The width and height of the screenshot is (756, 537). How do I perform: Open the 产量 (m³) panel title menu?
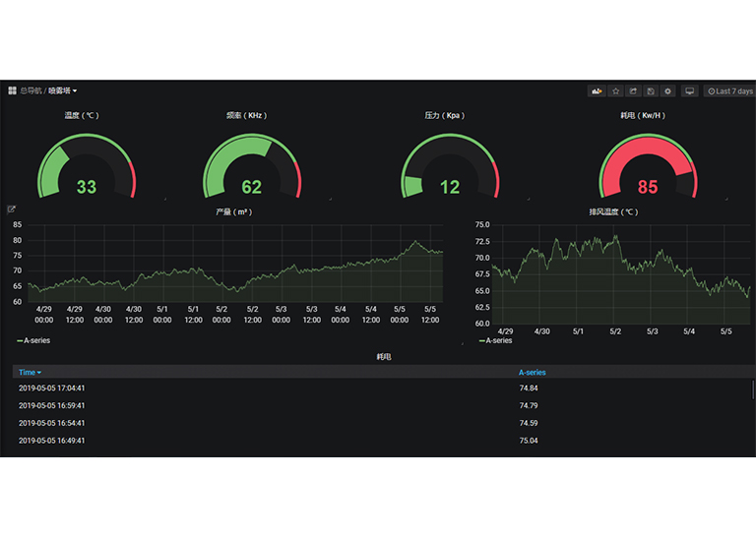tap(232, 211)
